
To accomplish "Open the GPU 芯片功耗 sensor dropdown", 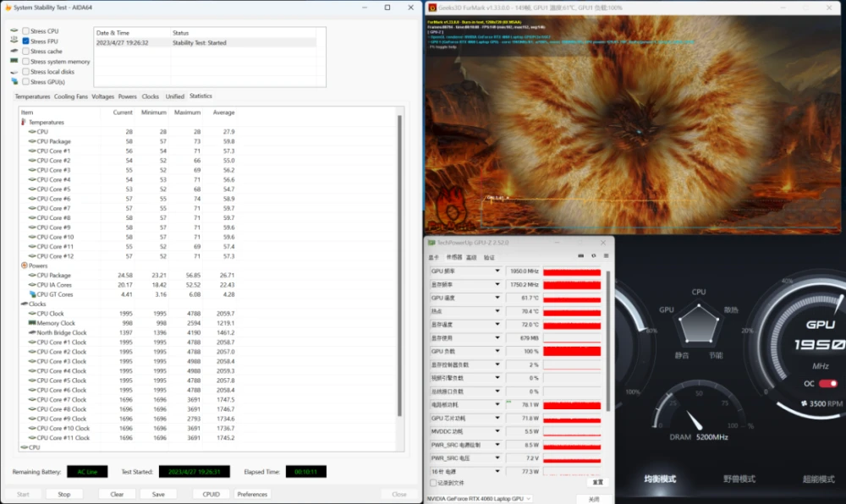I will tap(497, 418).
